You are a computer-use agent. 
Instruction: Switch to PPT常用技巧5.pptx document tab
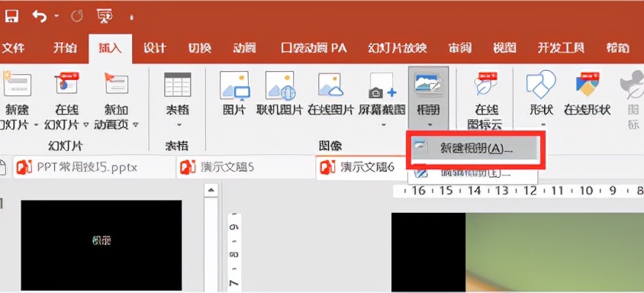coord(95,167)
